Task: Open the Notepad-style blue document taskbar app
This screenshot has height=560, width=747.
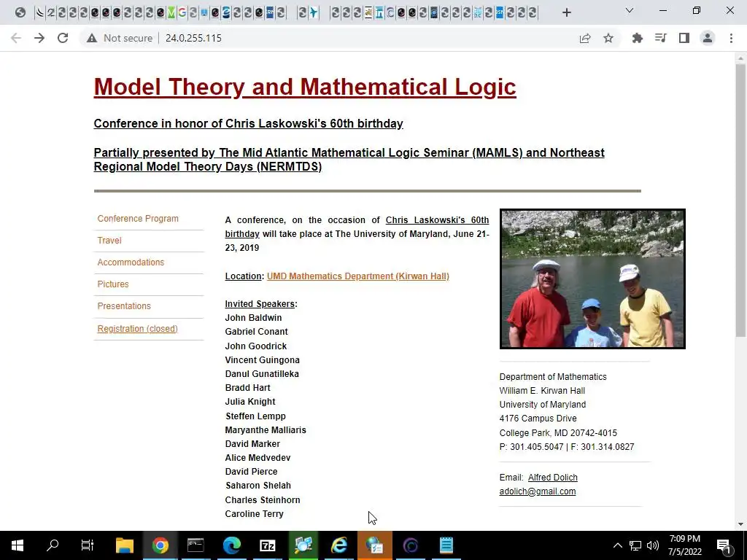Action: 446,545
